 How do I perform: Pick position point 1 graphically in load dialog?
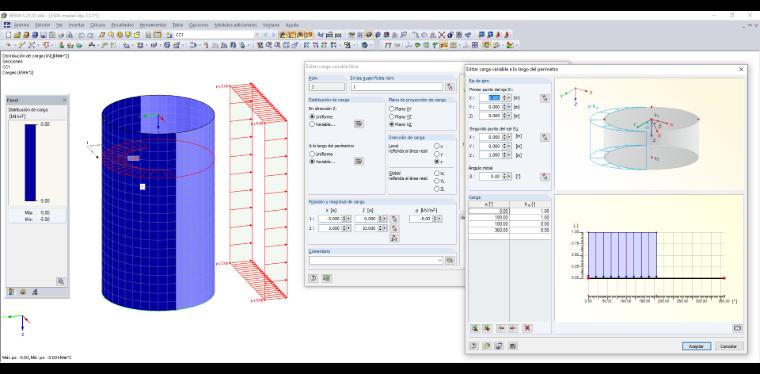pos(395,219)
